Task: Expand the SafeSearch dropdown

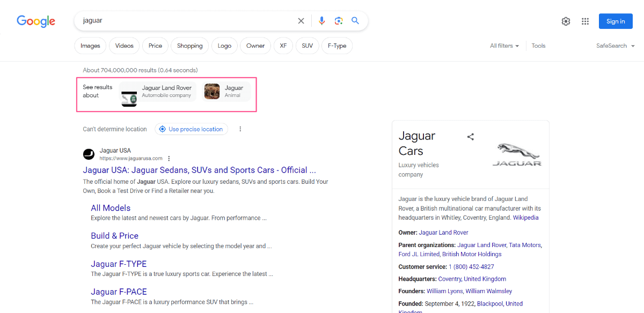Action: [616, 46]
